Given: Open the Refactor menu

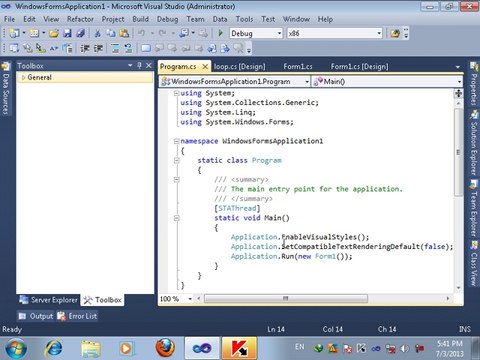Looking at the screenshot, I should (x=80, y=19).
